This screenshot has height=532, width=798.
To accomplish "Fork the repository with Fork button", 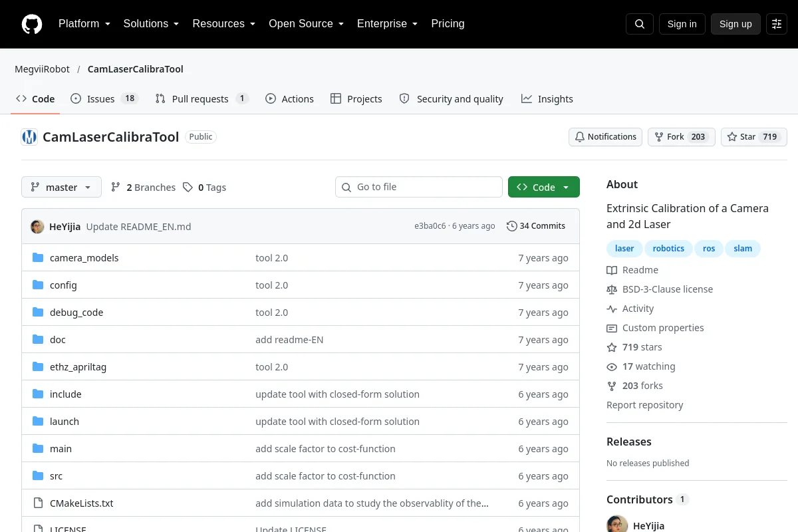I will (681, 137).
